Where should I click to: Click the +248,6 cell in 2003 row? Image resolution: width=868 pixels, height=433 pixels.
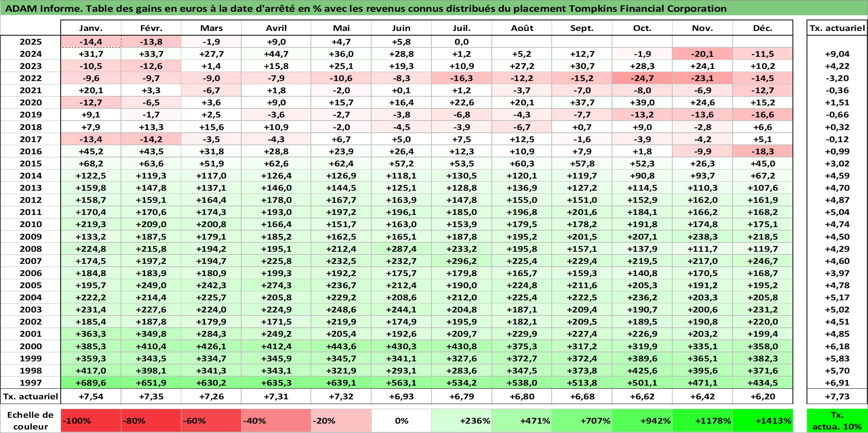pyautogui.click(x=341, y=309)
